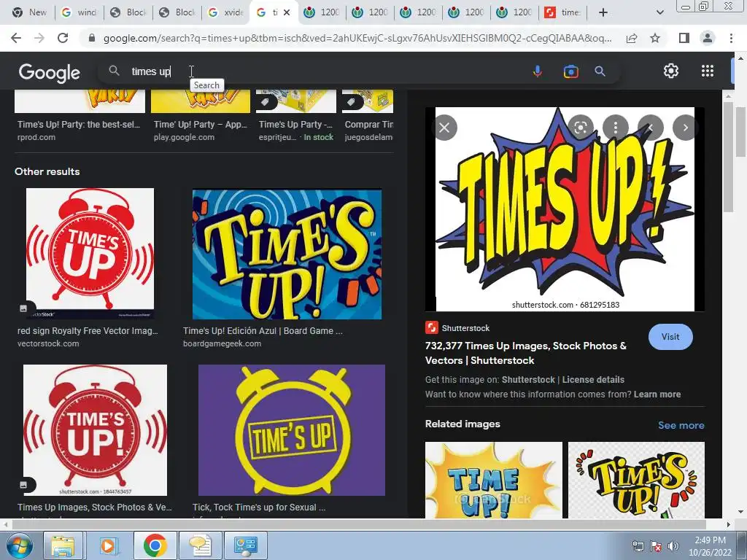The image size is (747, 560).
Task: Close the active 'ti' tab
Action: pos(286,12)
